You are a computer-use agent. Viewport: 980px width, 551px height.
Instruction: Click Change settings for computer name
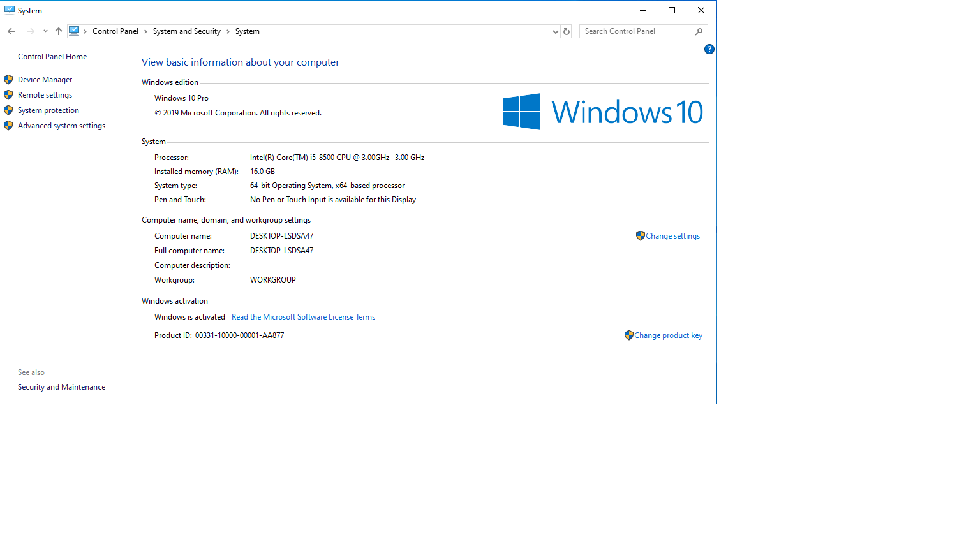coord(672,236)
